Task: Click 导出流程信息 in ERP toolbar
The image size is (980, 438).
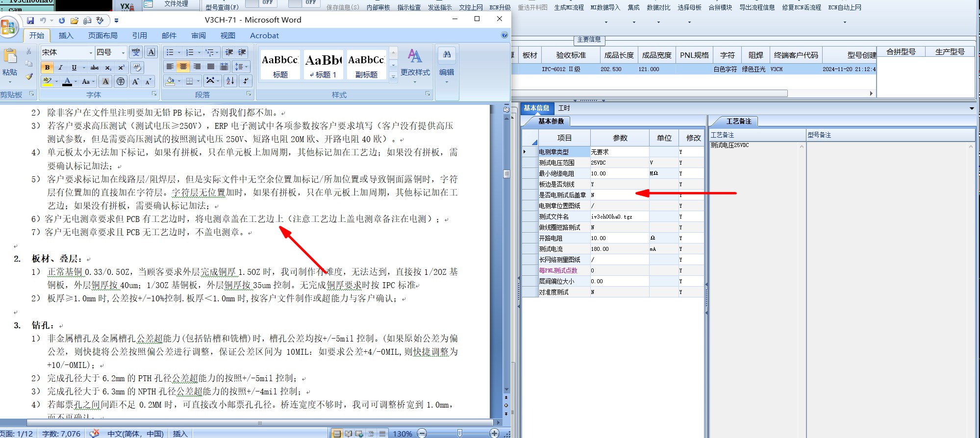Action: coord(757,7)
